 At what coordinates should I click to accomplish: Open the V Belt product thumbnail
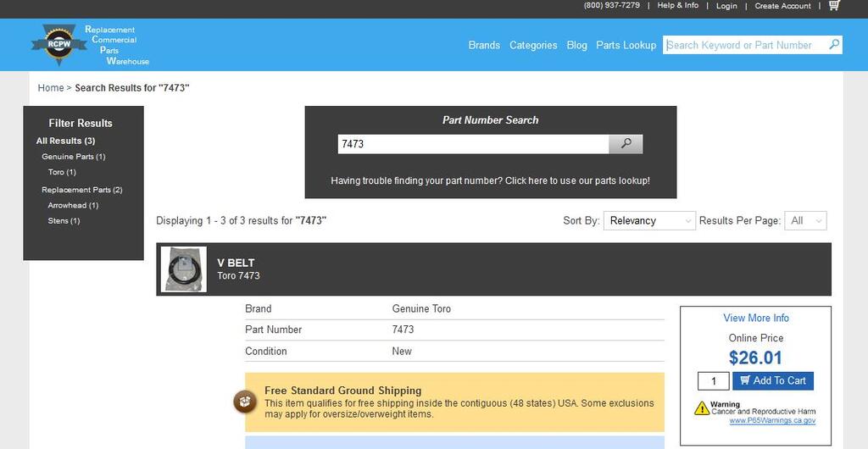pyautogui.click(x=184, y=269)
